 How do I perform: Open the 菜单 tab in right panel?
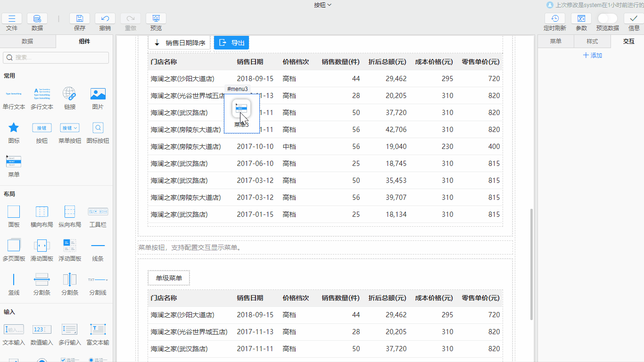[556, 41]
